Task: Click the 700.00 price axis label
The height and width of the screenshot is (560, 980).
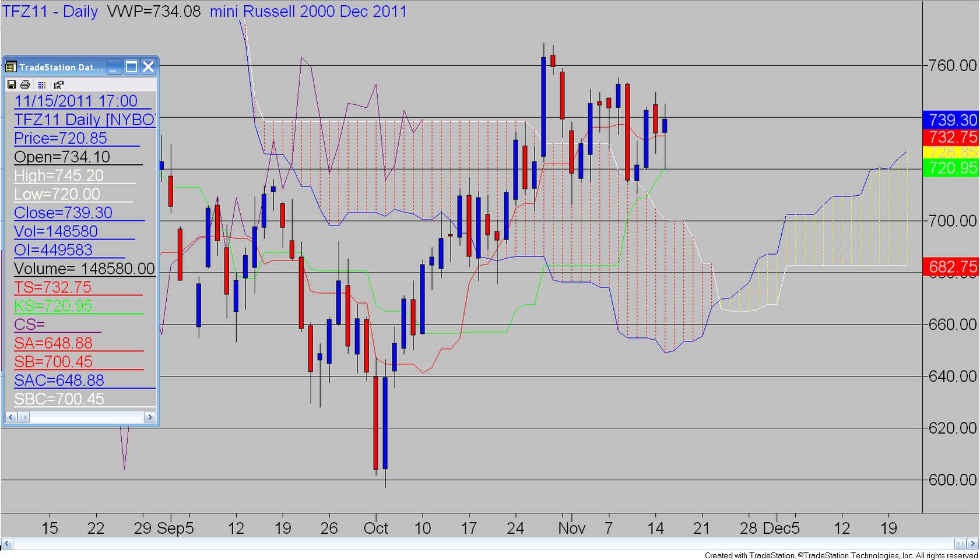Action: coord(953,221)
